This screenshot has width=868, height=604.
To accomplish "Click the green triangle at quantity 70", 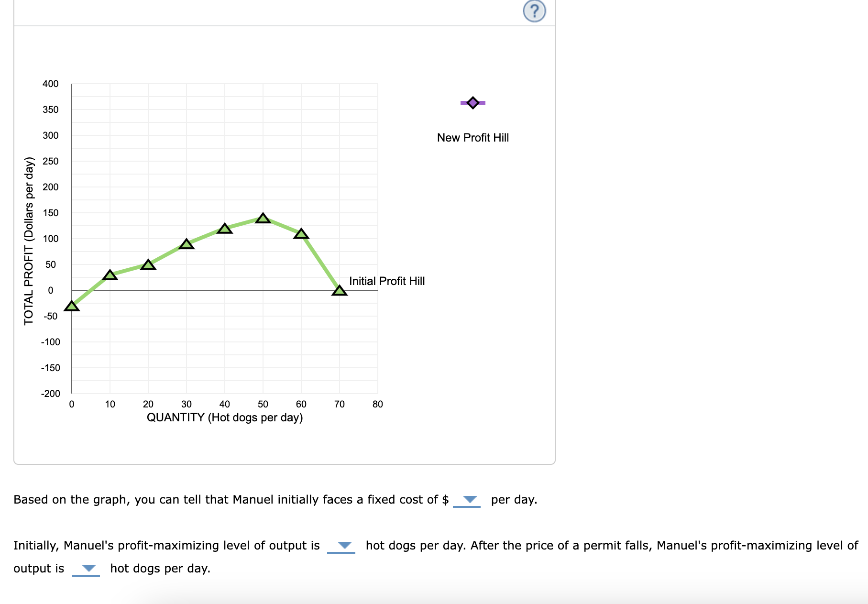I will (340, 290).
